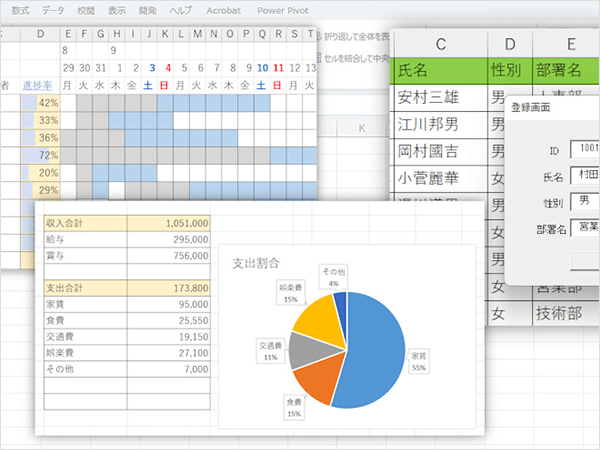
Task: Select the blue 家賃 pie slice
Action: [377, 350]
